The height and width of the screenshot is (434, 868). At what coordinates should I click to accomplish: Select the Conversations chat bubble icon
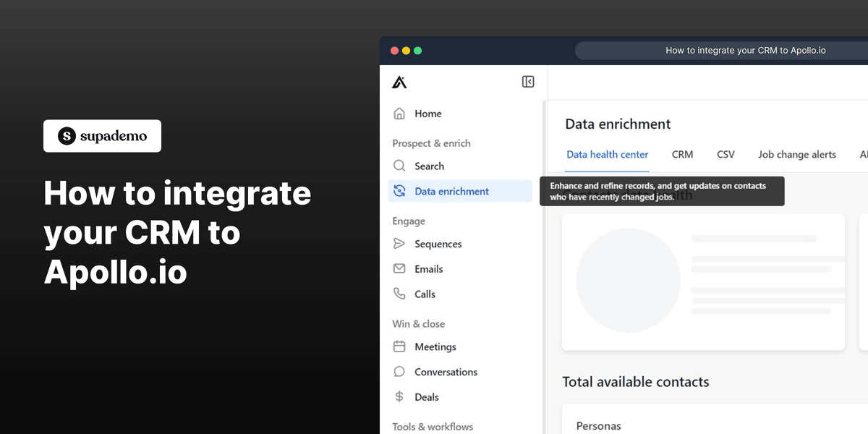coord(399,371)
